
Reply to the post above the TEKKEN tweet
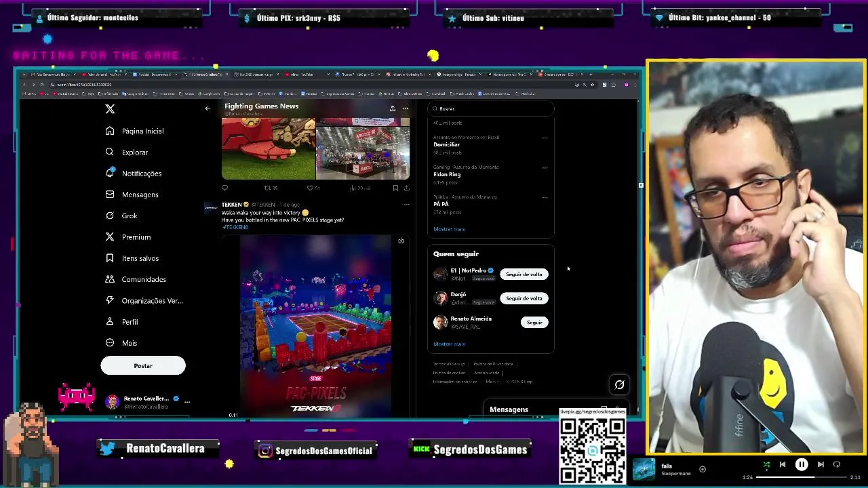[x=225, y=188]
